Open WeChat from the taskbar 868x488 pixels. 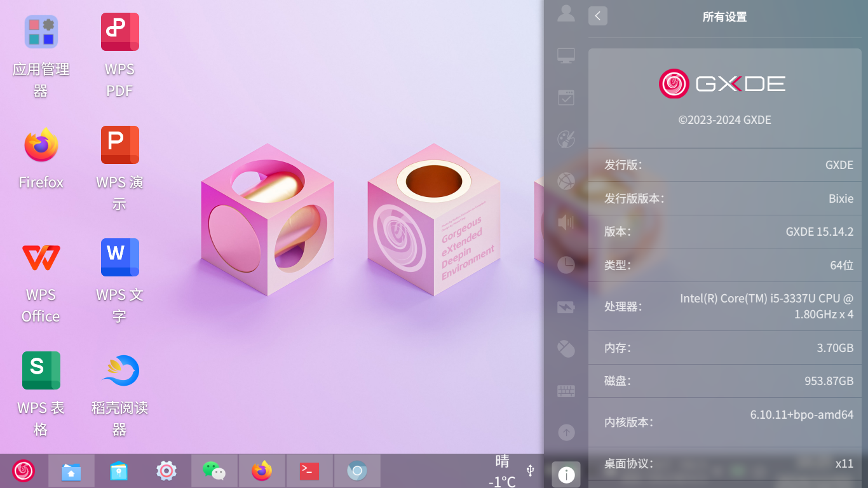pyautogui.click(x=214, y=471)
